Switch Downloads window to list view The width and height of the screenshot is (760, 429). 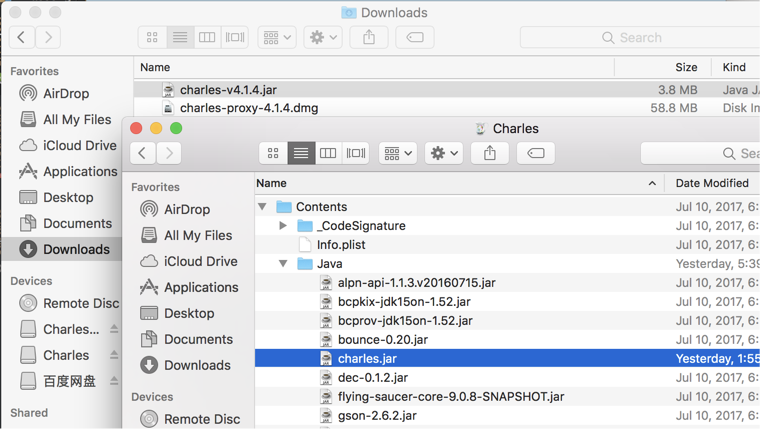coord(180,37)
